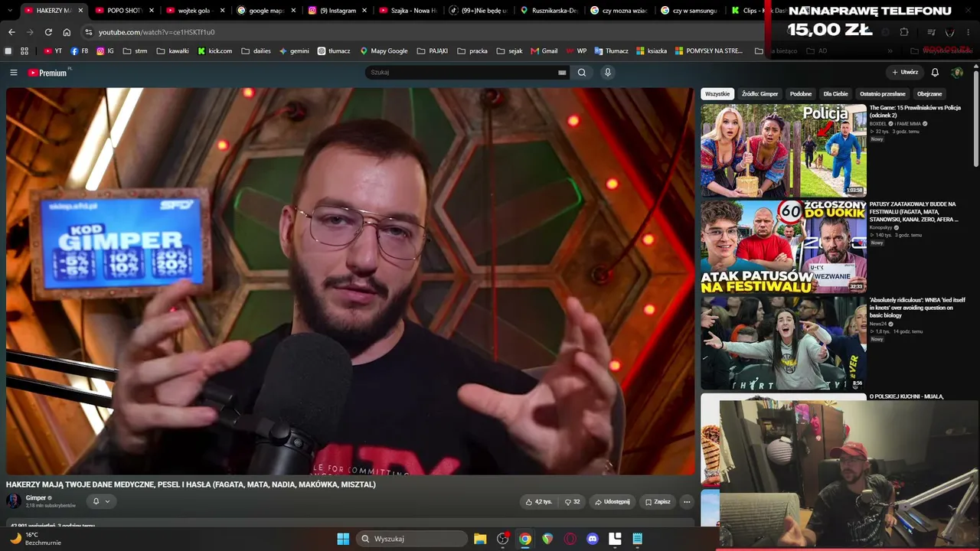Switch to the Szajka - Nowa tab
Viewport: 980px width, 551px height.
407,11
